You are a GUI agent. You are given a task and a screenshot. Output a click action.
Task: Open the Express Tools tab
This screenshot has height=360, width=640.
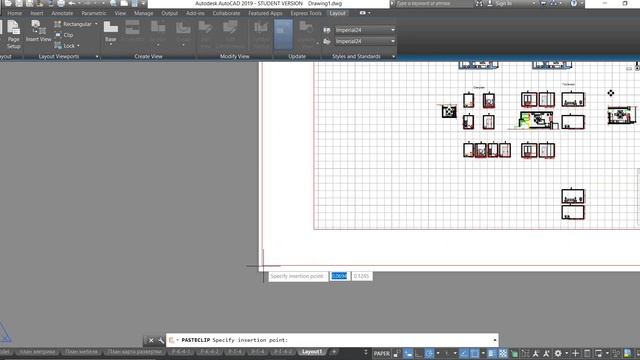(306, 13)
